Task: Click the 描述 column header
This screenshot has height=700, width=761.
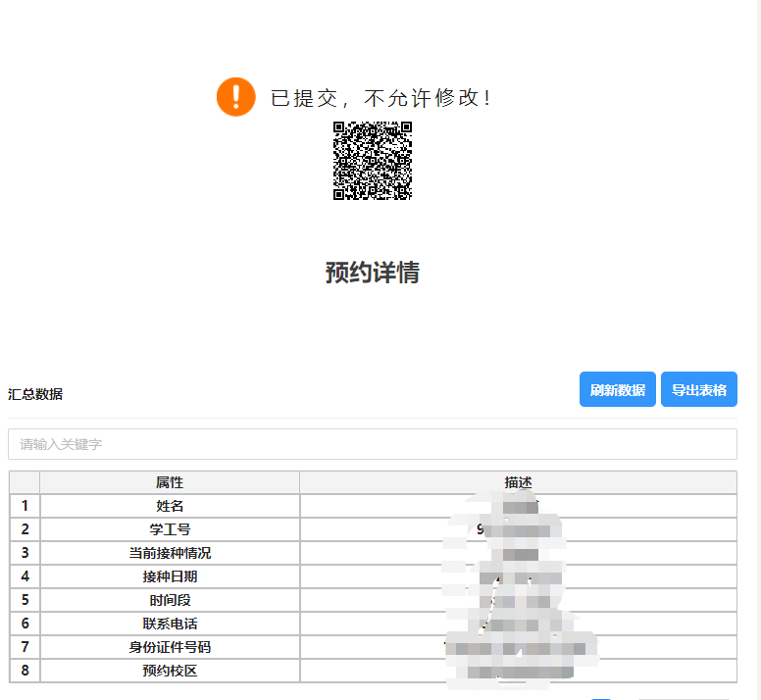Action: point(518,482)
